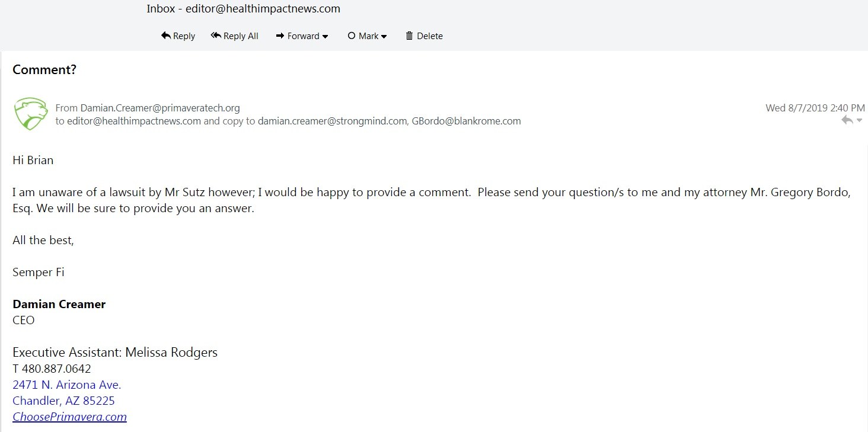Image resolution: width=868 pixels, height=432 pixels.
Task: Click the Chandler, AZ 85225 link
Action: [x=63, y=401]
